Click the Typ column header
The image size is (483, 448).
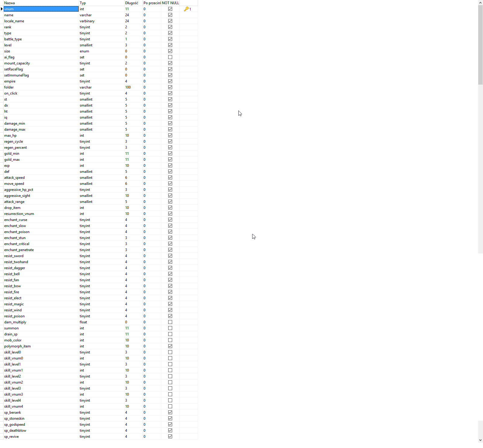pos(102,3)
